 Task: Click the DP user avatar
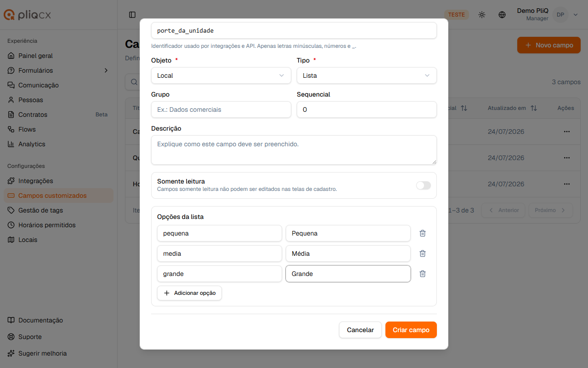coord(560,15)
